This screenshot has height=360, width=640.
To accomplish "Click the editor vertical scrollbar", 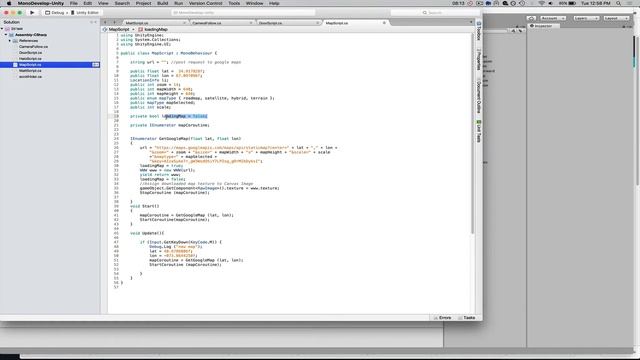I will (473, 133).
